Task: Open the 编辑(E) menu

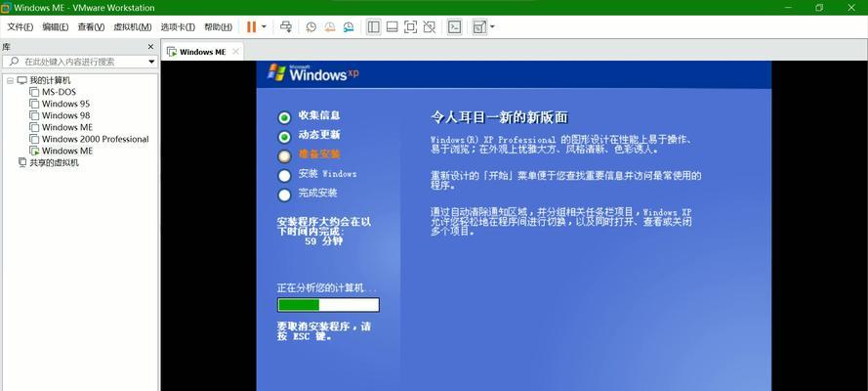Action: (56, 26)
